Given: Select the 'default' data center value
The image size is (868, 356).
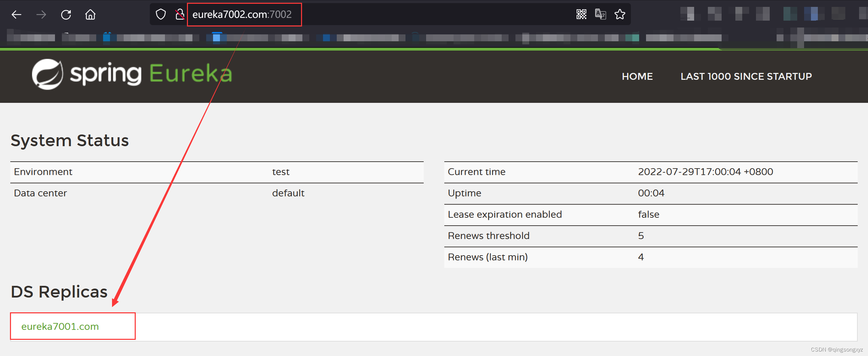Looking at the screenshot, I should [288, 193].
